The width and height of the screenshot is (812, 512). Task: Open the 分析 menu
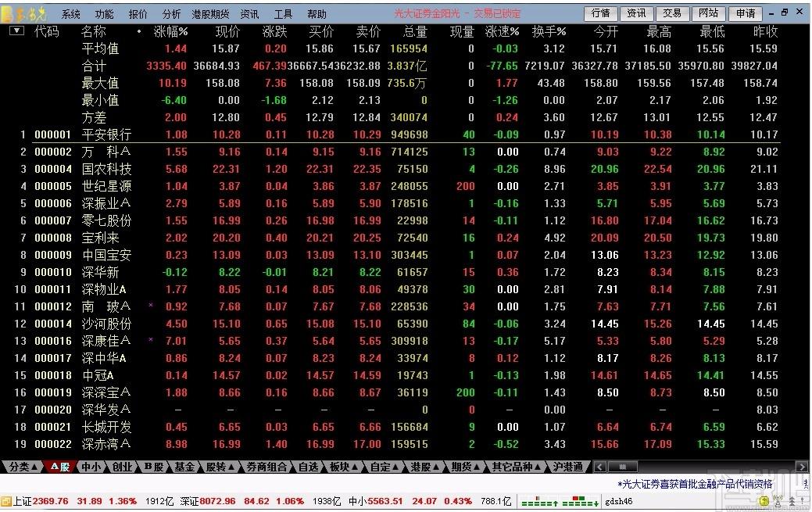(171, 15)
